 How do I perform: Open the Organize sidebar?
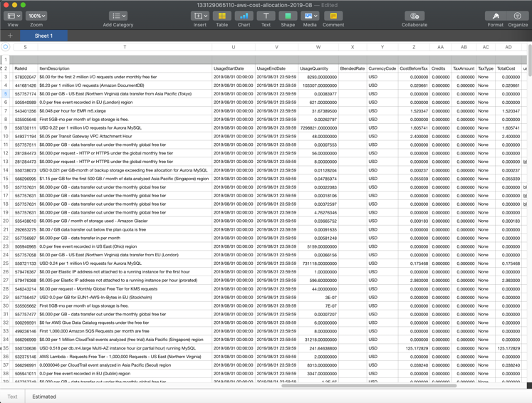(518, 16)
